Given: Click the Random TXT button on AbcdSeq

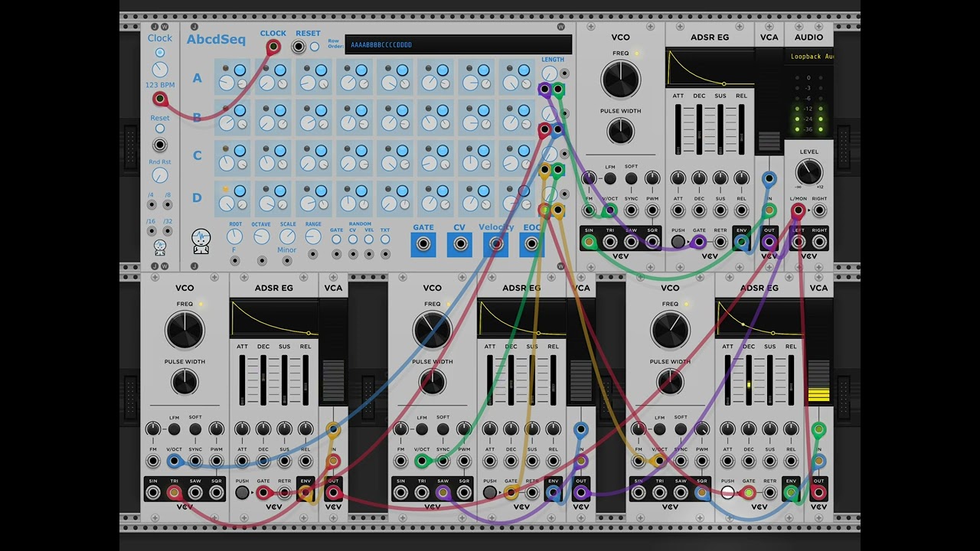Looking at the screenshot, I should [x=385, y=240].
